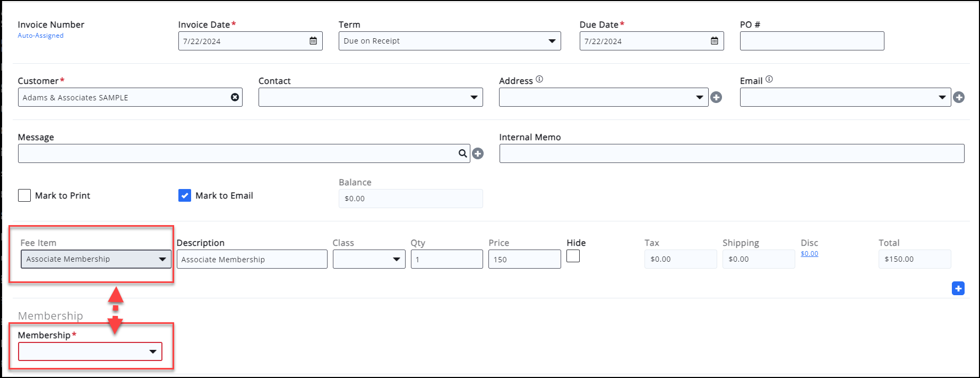This screenshot has height=378, width=980.
Task: Tick the Hide checkbox for the fee item
Action: pyautogui.click(x=573, y=256)
